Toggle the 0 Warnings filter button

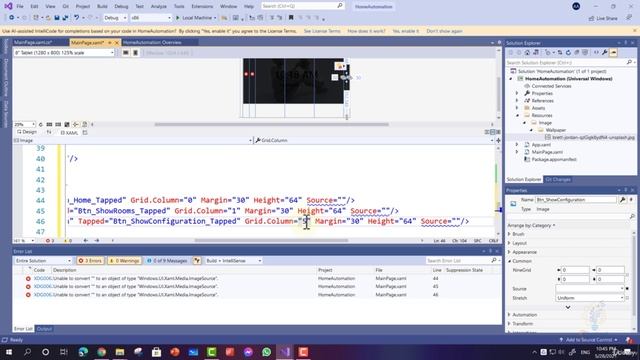[125, 260]
